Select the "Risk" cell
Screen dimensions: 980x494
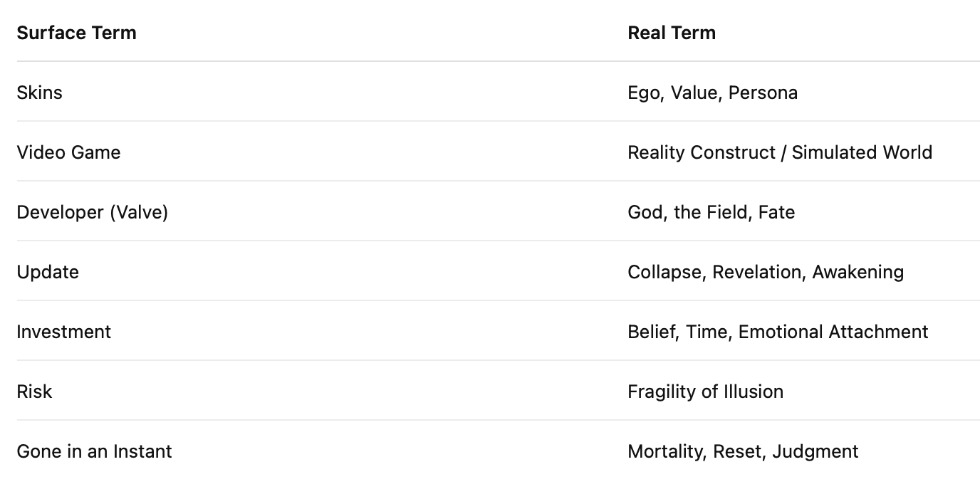[34, 391]
